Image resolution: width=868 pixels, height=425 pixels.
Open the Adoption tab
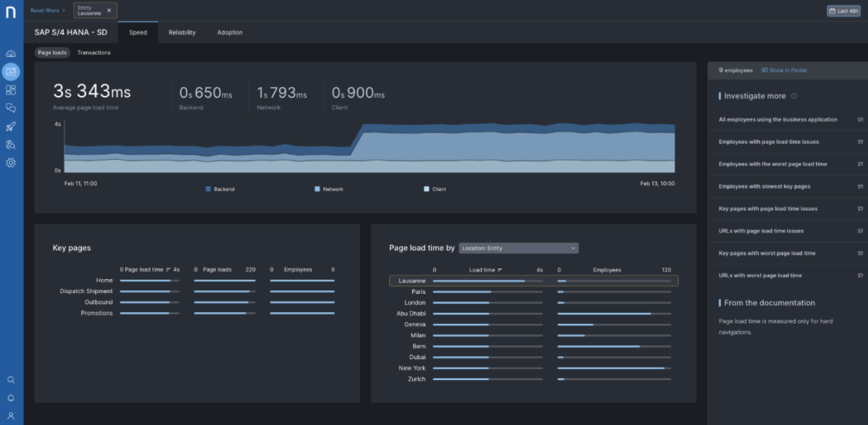[230, 32]
